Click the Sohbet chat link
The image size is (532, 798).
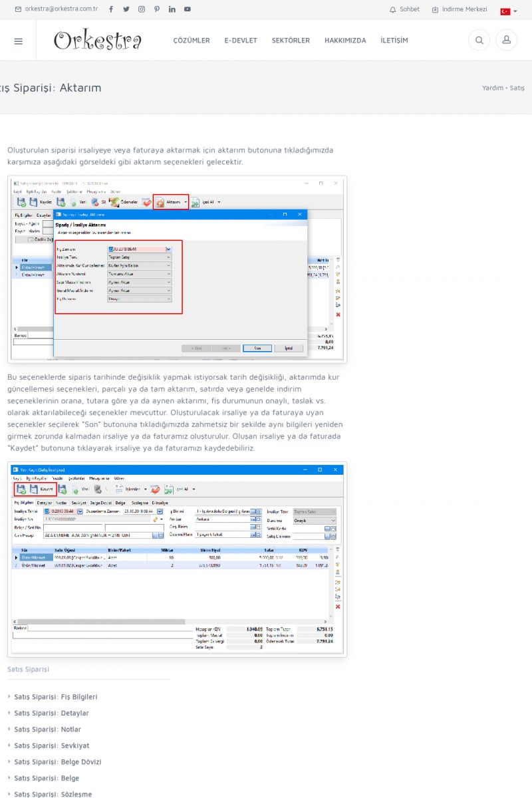[x=404, y=9]
